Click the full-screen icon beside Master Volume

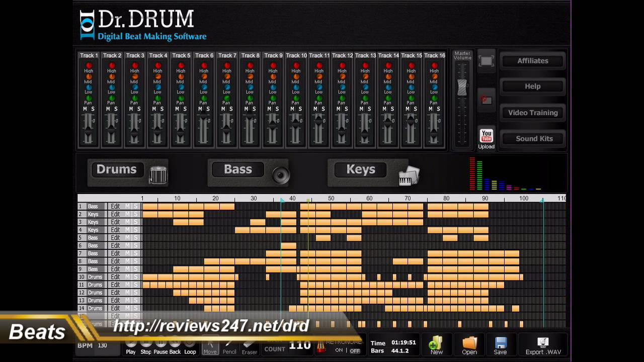coord(486,61)
